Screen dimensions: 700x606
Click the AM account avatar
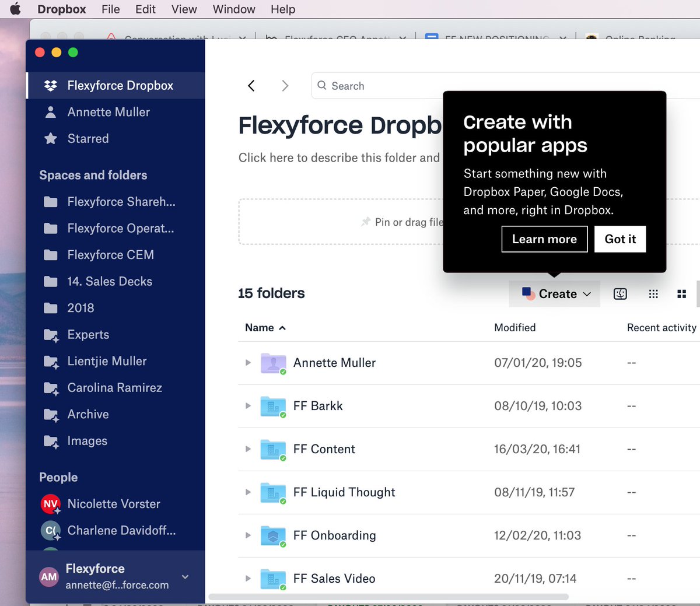(x=49, y=577)
